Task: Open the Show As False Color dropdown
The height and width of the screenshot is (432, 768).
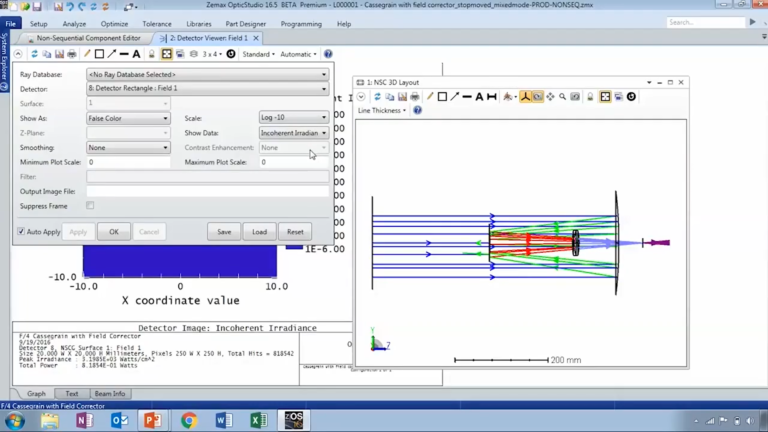Action: pos(128,118)
